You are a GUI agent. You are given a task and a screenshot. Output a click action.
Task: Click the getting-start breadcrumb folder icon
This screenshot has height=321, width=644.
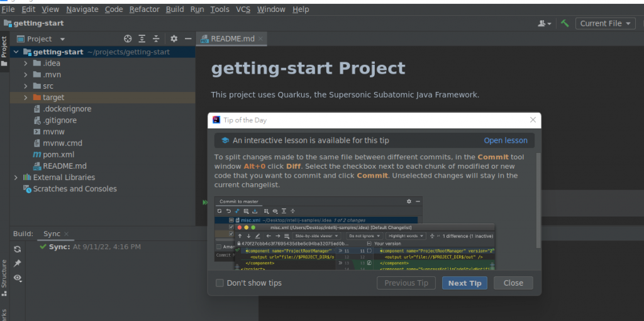[8, 23]
